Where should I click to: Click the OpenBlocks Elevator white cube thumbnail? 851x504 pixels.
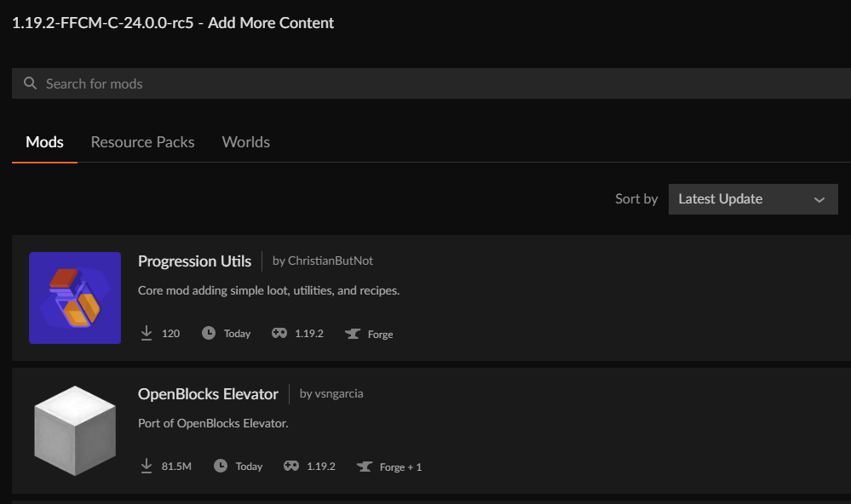click(x=75, y=431)
